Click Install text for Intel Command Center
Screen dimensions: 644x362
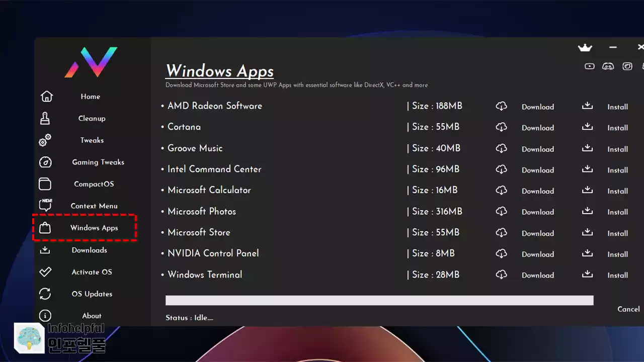(x=617, y=170)
